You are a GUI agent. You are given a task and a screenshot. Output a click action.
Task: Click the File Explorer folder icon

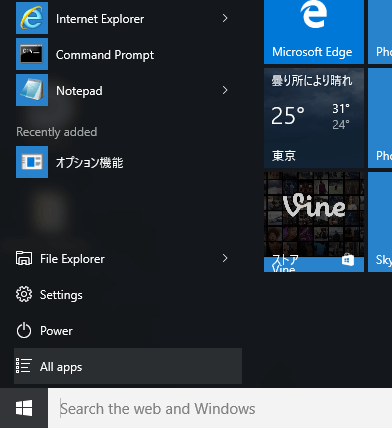click(24, 258)
